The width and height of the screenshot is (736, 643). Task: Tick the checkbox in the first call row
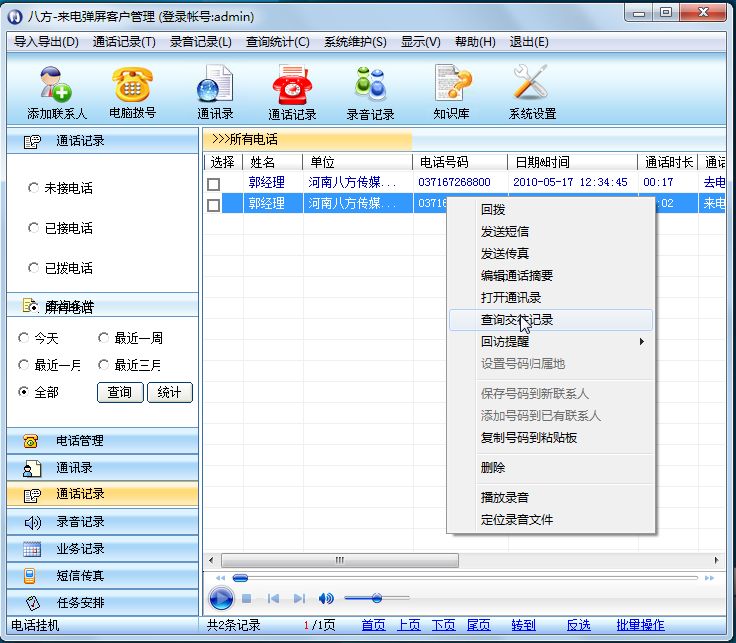coord(213,184)
